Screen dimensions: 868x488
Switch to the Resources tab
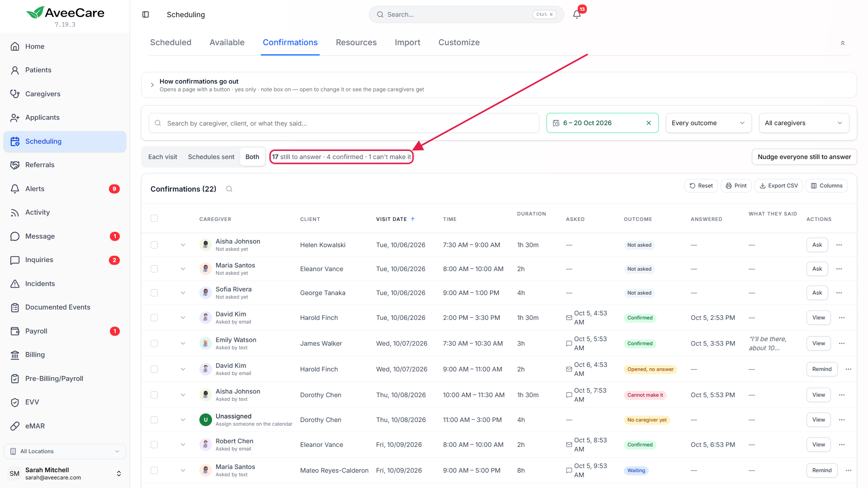pos(356,42)
